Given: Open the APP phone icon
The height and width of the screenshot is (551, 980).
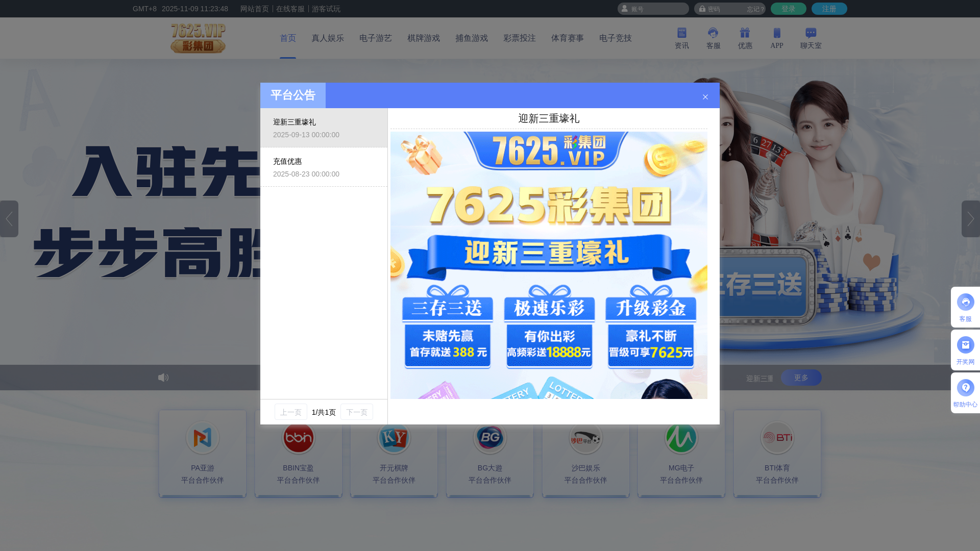Looking at the screenshot, I should click(776, 38).
